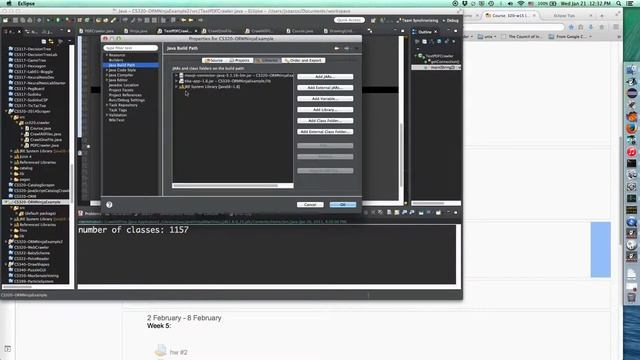Viewport: 640px width, 360px height.
Task: Click the Quick Access search field
Action: [x=349, y=20]
